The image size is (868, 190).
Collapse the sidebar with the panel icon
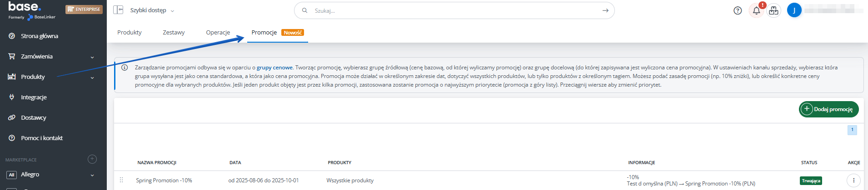[118, 10]
